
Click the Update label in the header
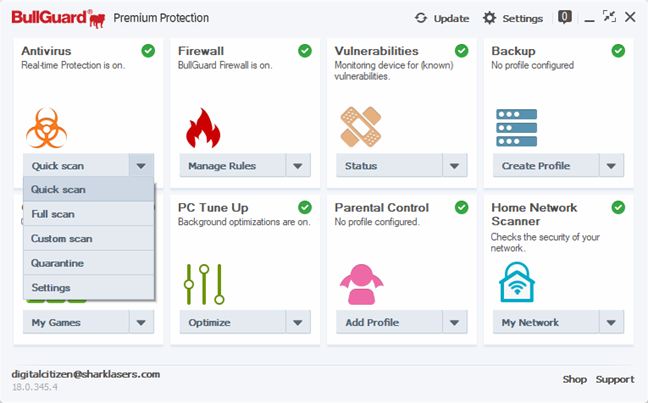(x=451, y=19)
